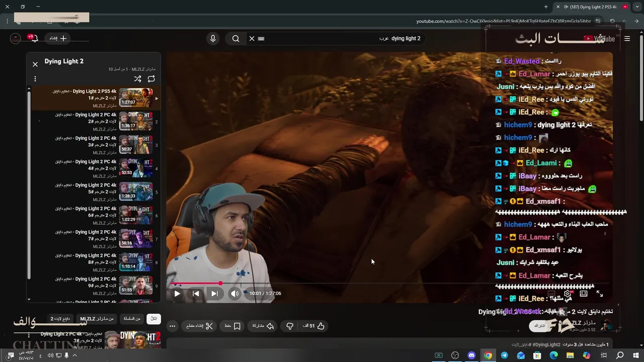This screenshot has height=362, width=644.
Task: Open new browser tab plus
Action: [x=546, y=7]
